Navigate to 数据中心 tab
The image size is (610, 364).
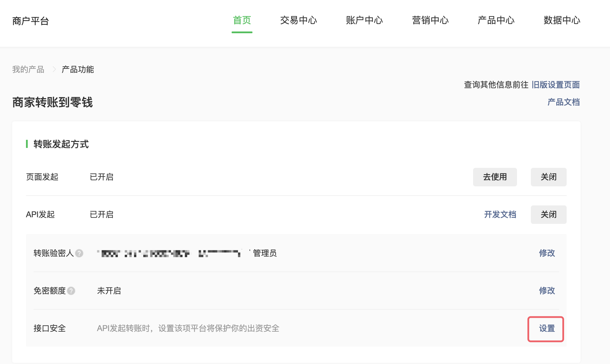[x=562, y=21]
